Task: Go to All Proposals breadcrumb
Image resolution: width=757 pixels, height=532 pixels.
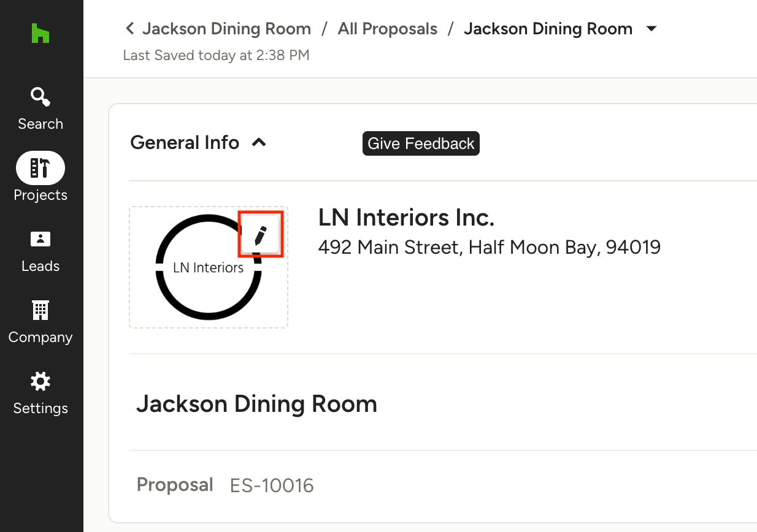Action: [388, 29]
